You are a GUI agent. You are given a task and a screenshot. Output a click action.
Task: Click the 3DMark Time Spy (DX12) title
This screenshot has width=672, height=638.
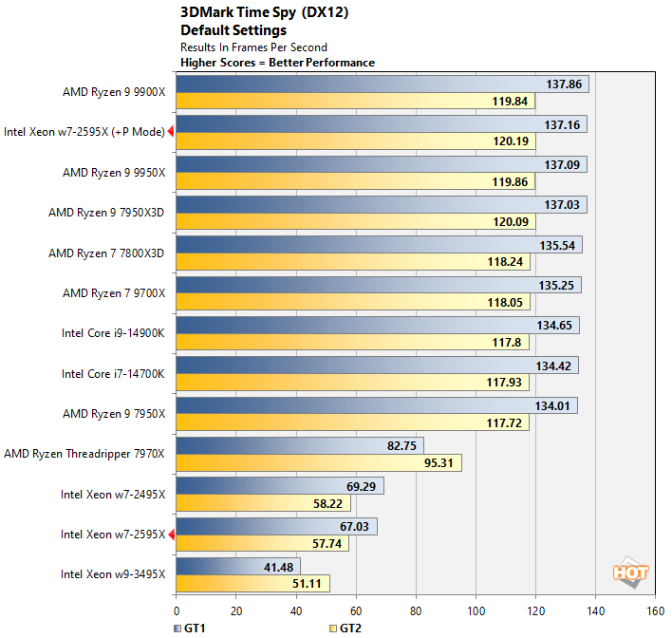coord(265,12)
